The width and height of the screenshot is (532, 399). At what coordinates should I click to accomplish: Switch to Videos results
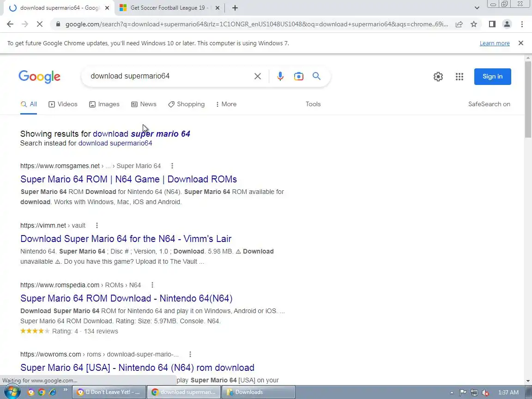tap(63, 104)
